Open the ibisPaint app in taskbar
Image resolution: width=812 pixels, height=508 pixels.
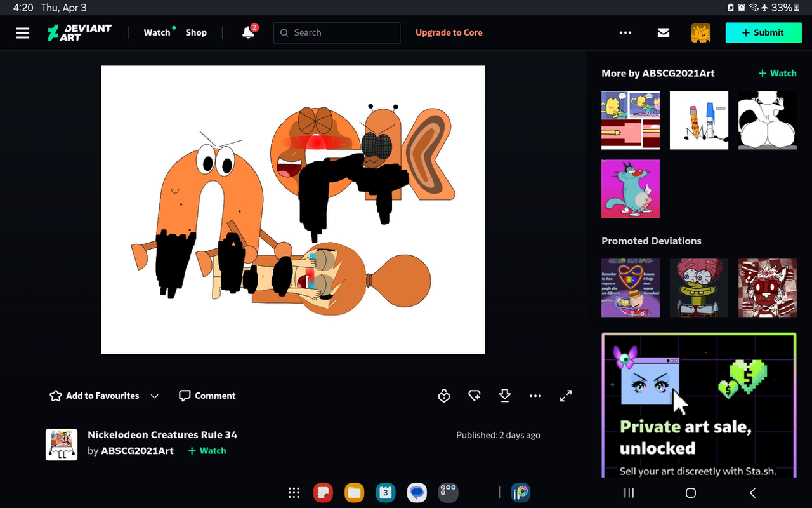pyautogui.click(x=521, y=493)
